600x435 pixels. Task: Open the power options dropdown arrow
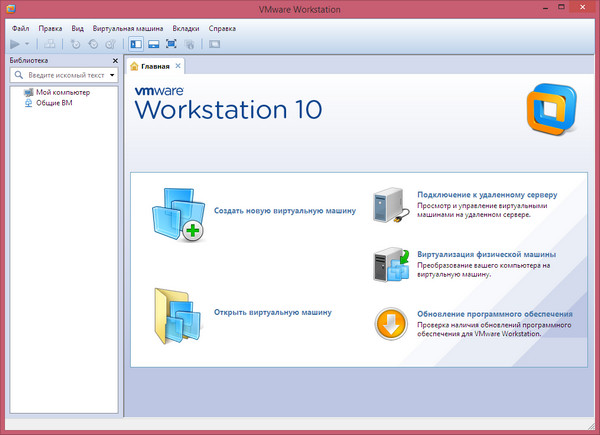coord(27,44)
